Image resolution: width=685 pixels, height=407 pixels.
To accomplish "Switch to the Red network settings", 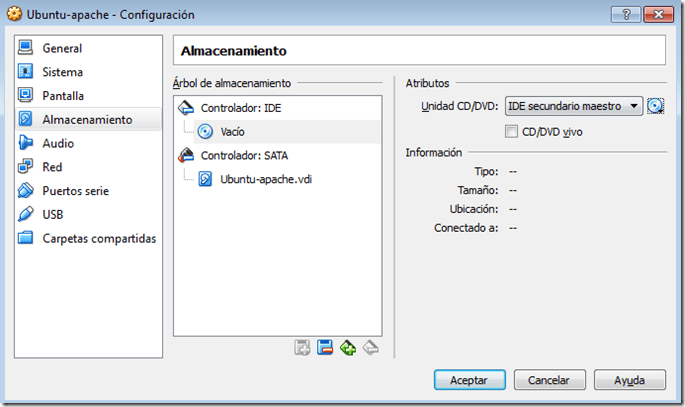I will click(x=52, y=167).
